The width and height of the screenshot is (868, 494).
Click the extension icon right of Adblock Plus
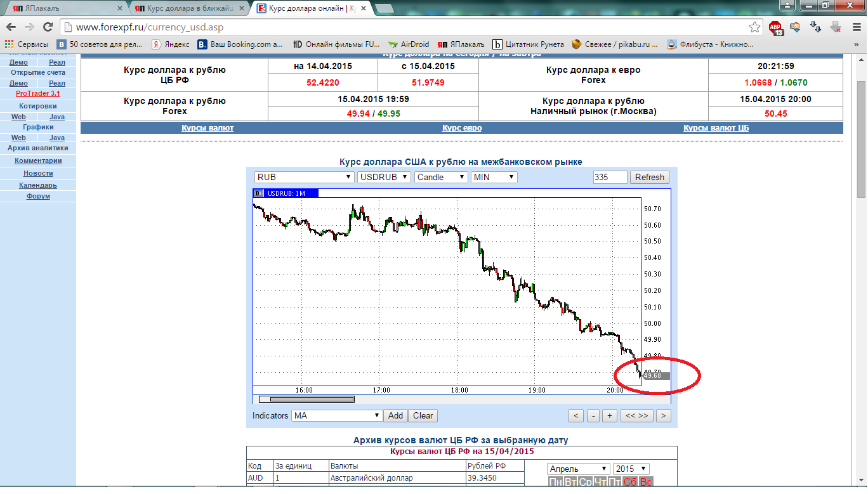click(795, 27)
